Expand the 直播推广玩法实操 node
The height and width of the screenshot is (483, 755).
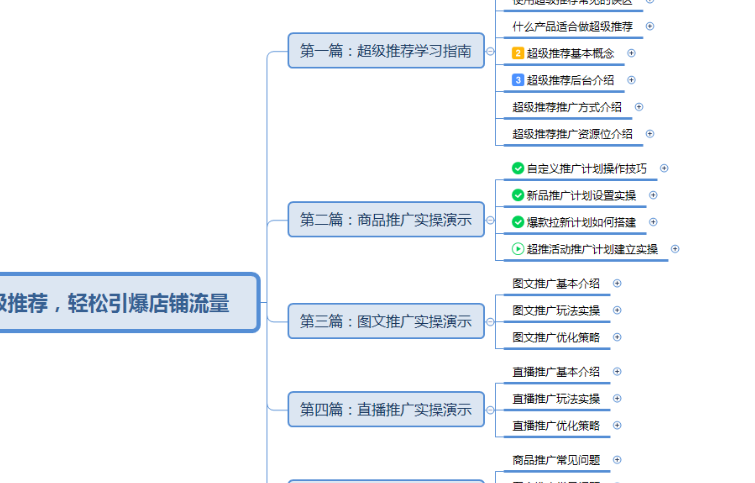617,398
